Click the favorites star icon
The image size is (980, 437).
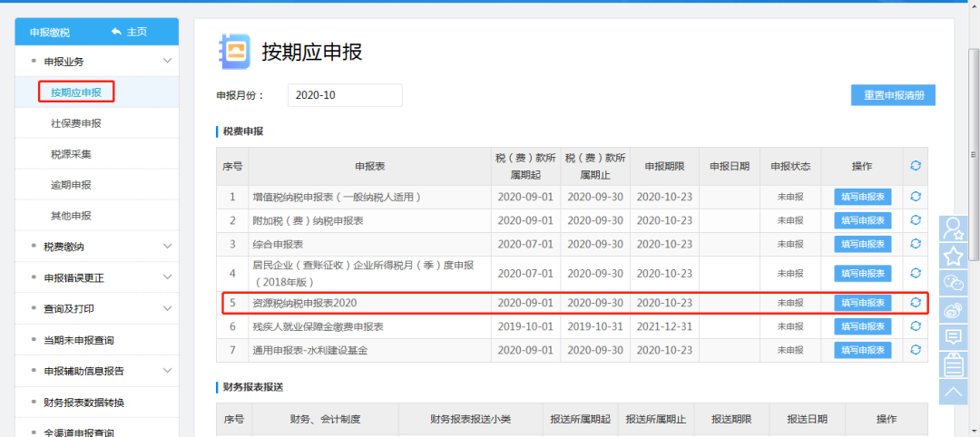point(954,256)
